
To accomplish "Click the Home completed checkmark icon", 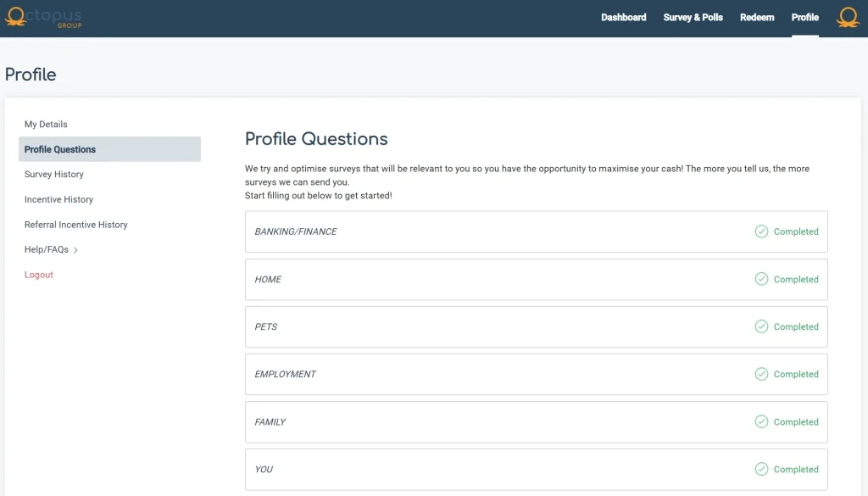I will (x=761, y=279).
